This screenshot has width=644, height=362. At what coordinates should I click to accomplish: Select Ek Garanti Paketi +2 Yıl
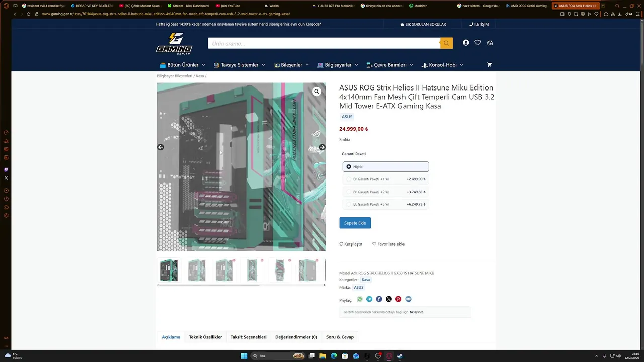click(x=385, y=192)
